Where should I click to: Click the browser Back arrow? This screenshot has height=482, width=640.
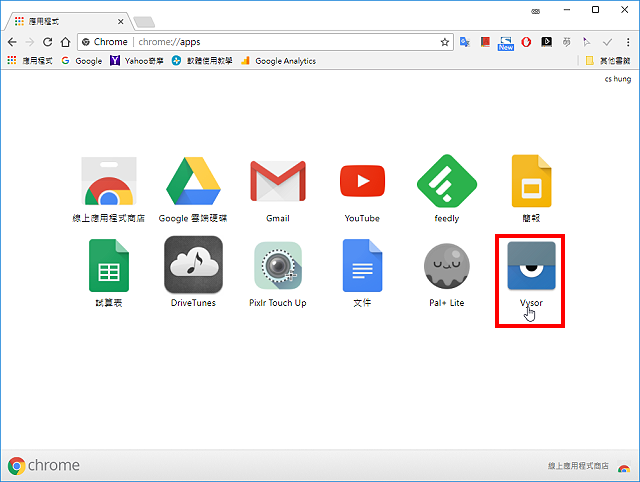point(12,42)
